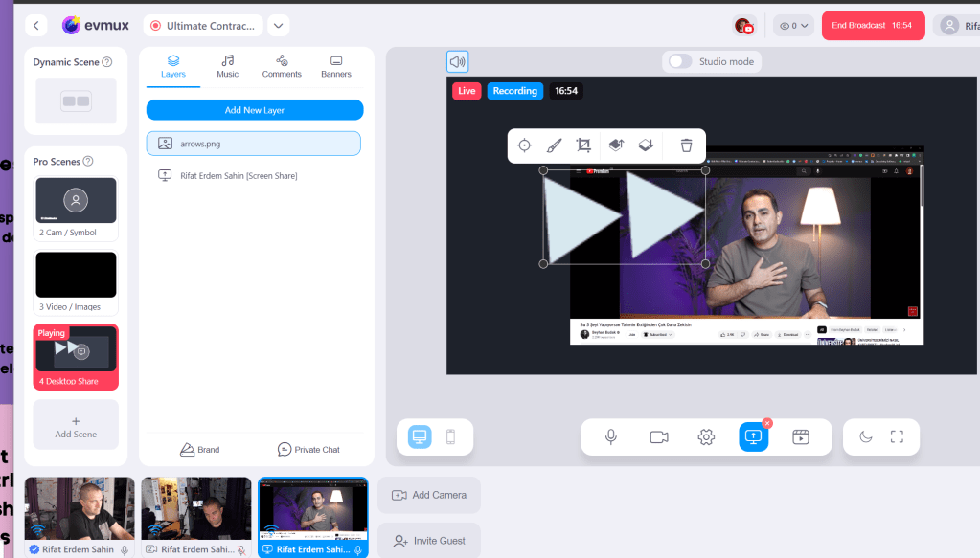Send layer backward with the layer-down icon

click(x=646, y=145)
